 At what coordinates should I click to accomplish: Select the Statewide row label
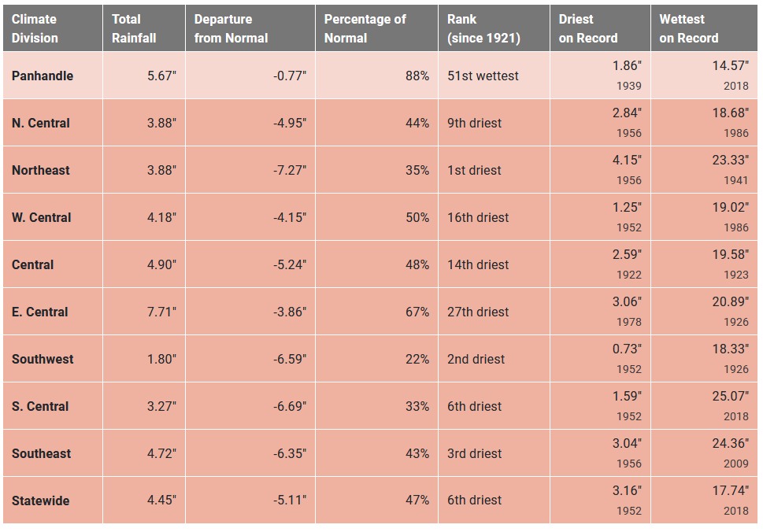[x=41, y=501]
